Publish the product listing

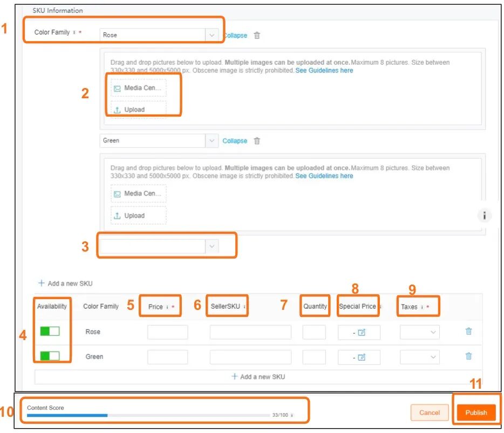tap(476, 412)
